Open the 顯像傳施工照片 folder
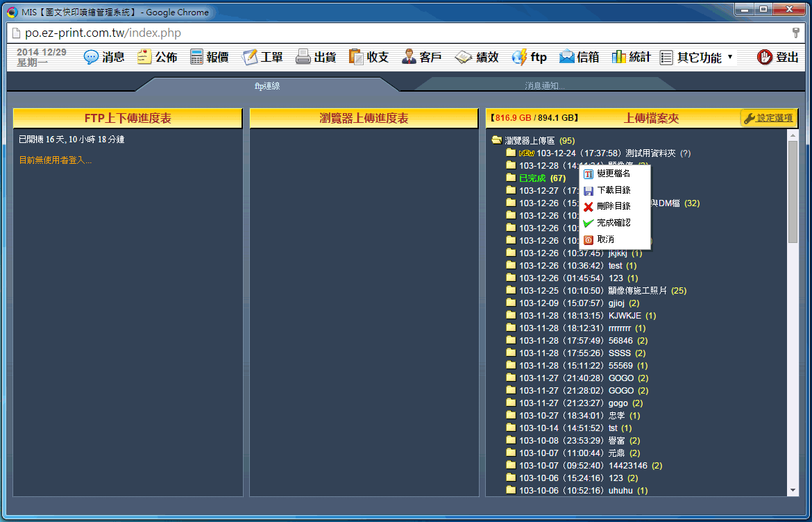 click(637, 291)
